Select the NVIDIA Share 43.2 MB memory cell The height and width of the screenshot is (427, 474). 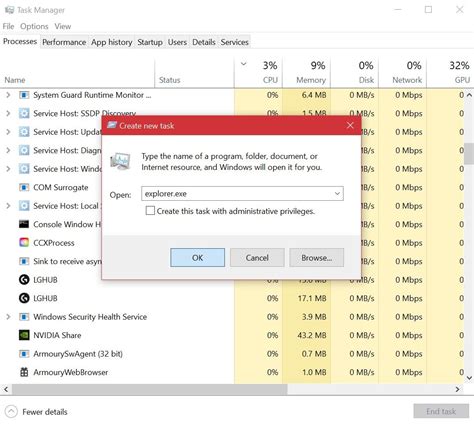click(x=306, y=335)
